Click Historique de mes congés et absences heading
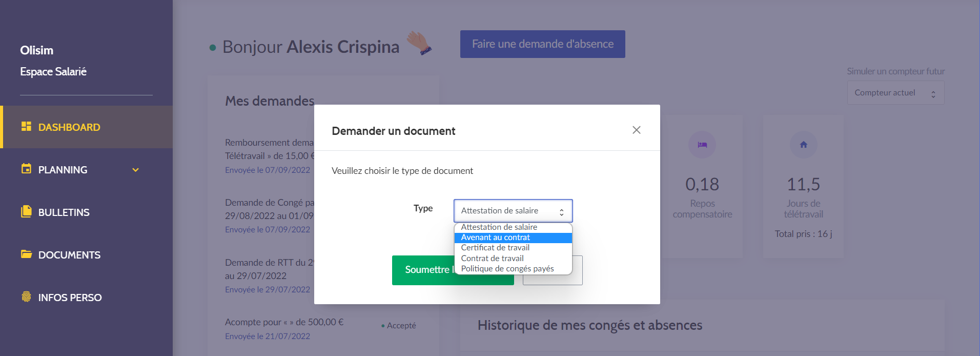The width and height of the screenshot is (980, 356). pyautogui.click(x=590, y=325)
